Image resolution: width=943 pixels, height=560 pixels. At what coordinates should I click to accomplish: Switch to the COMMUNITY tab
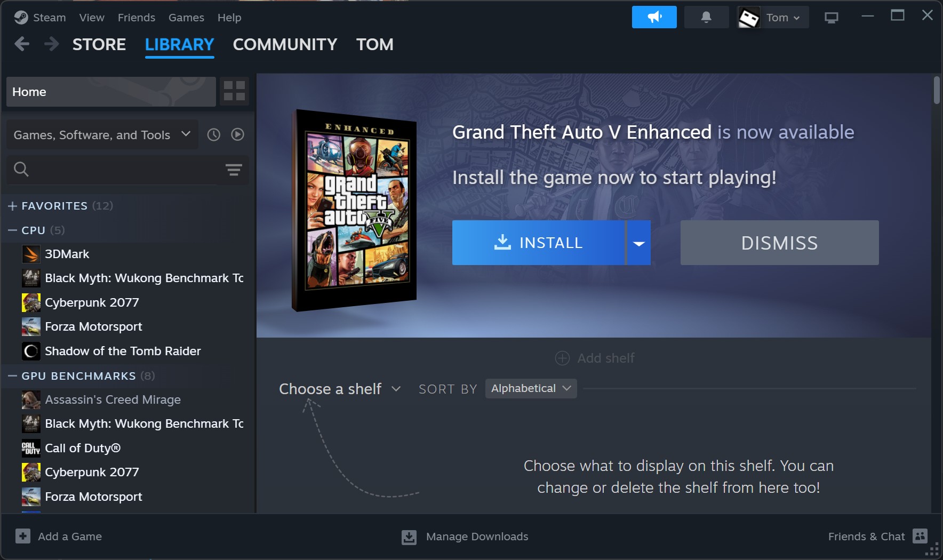285,44
